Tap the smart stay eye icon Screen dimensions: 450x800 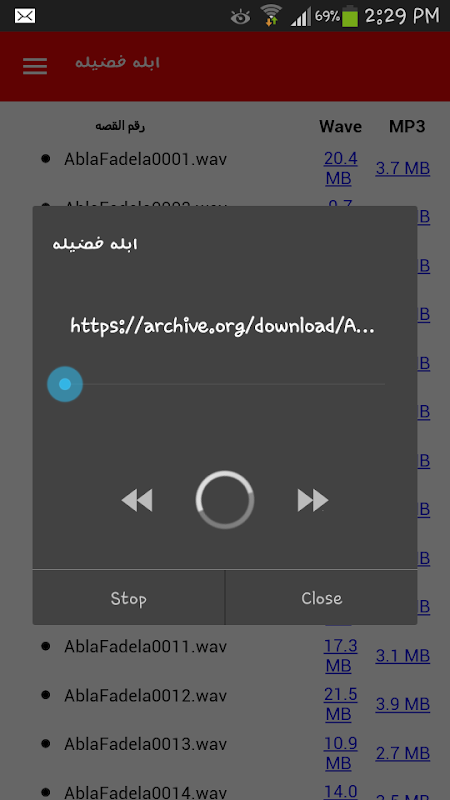click(x=240, y=17)
